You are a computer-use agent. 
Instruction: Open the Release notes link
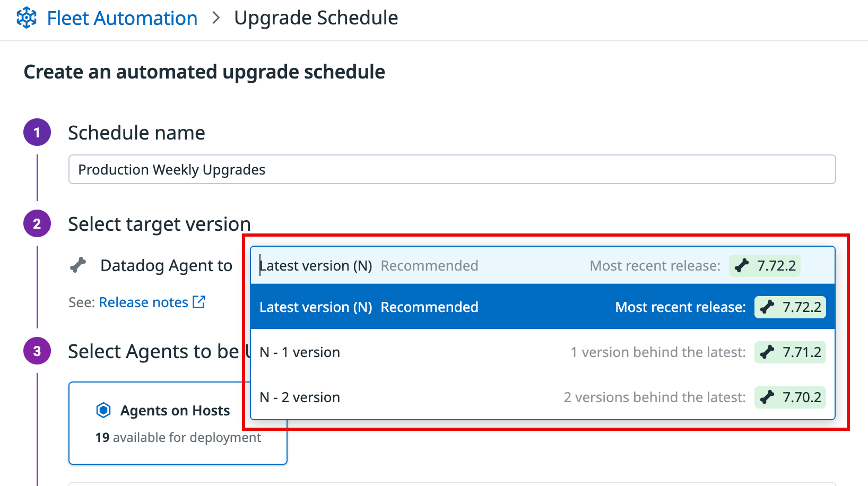(143, 302)
